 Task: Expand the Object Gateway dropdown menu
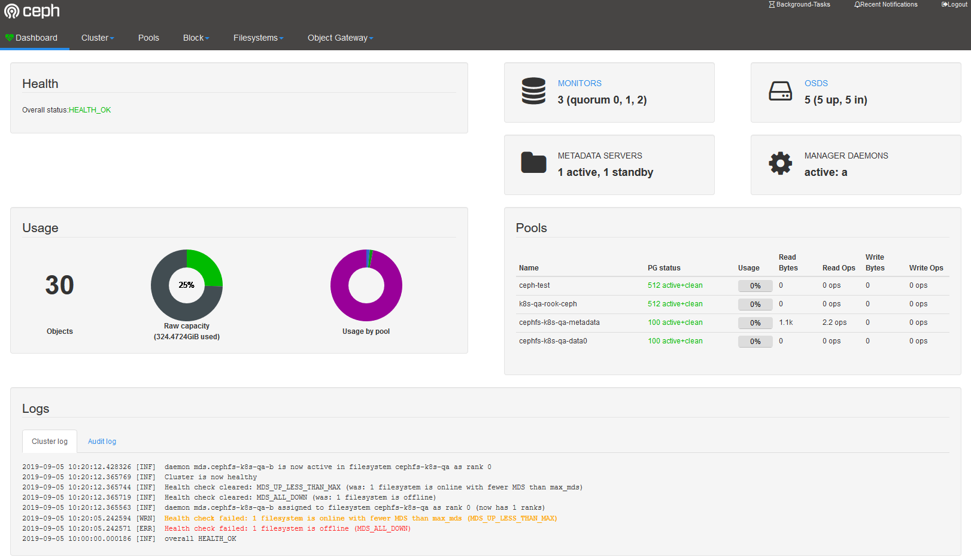pos(340,38)
